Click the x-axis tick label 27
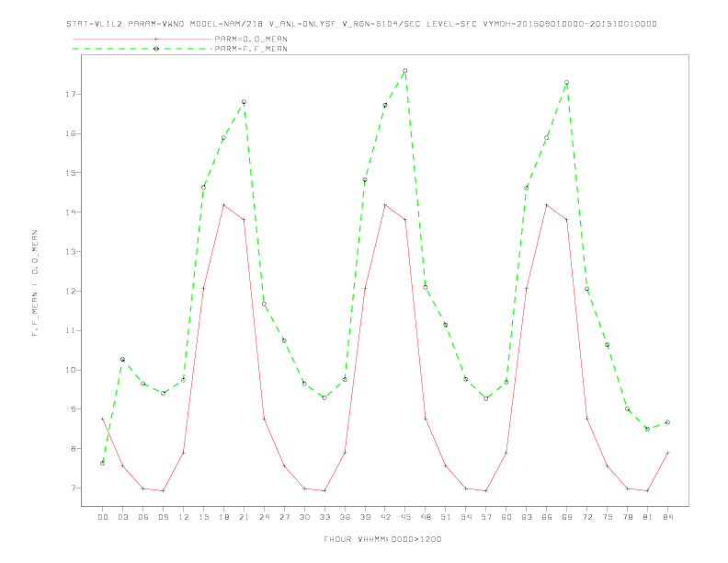Viewport: 728px width, 563px height. [284, 517]
